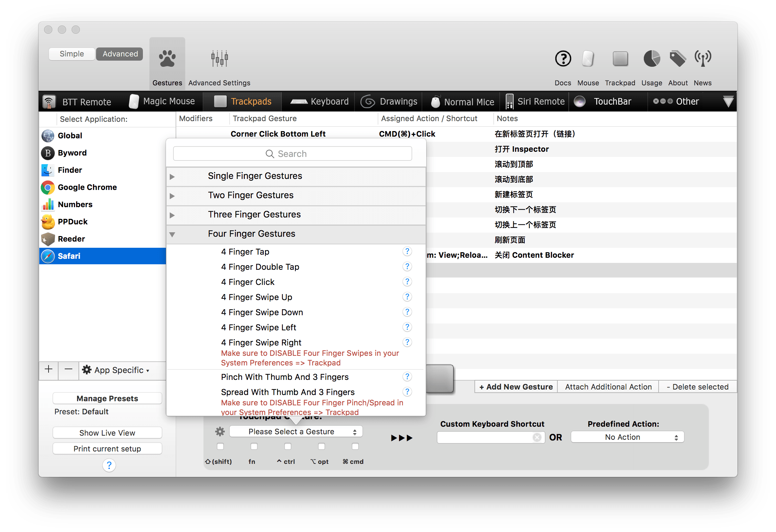Enable the shift modifier checkbox
776x532 pixels.
[x=220, y=446]
